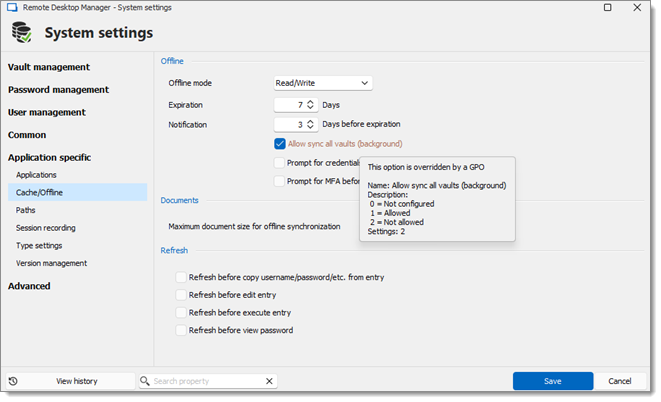This screenshot has width=661, height=402.
Task: Check Refresh before copy username/password from entry
Action: (x=181, y=277)
